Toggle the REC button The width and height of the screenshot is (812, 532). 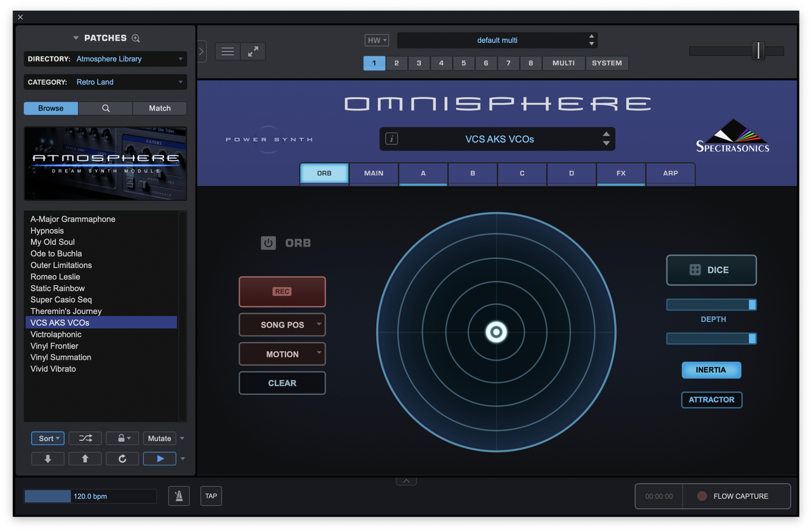[x=282, y=291]
